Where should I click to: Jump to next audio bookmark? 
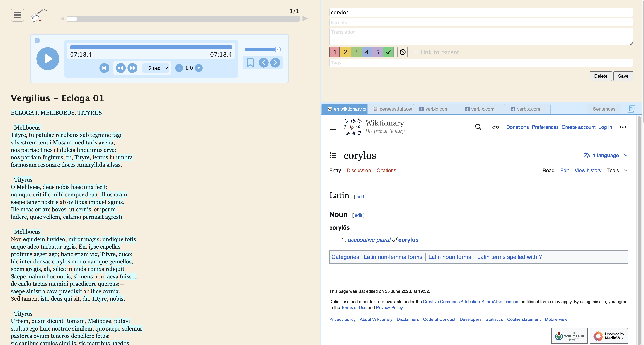(x=275, y=62)
